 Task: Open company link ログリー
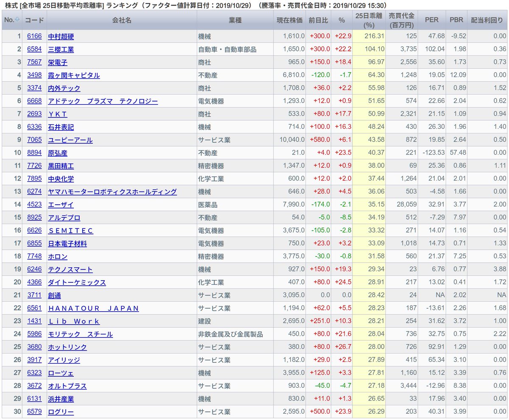[61, 412]
